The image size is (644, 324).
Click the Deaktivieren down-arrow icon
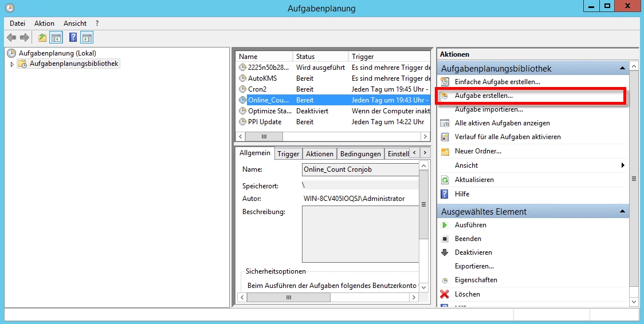pyautogui.click(x=445, y=252)
